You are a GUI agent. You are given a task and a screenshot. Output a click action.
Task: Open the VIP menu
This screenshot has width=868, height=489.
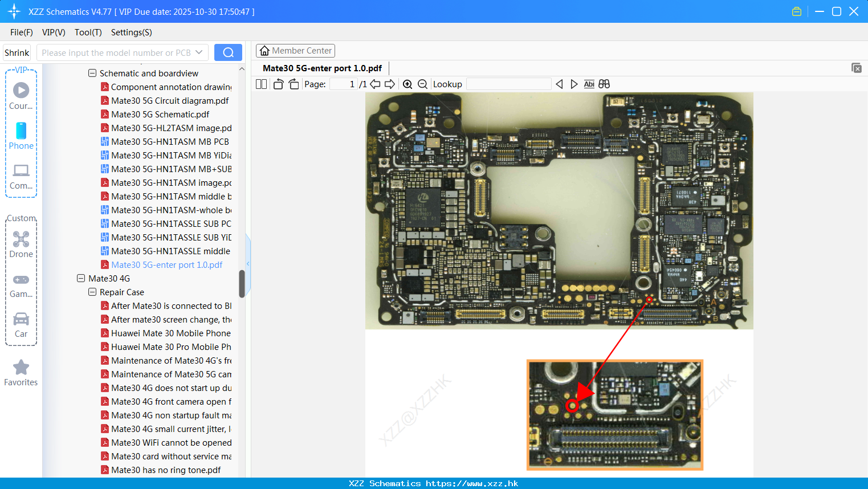tap(54, 32)
